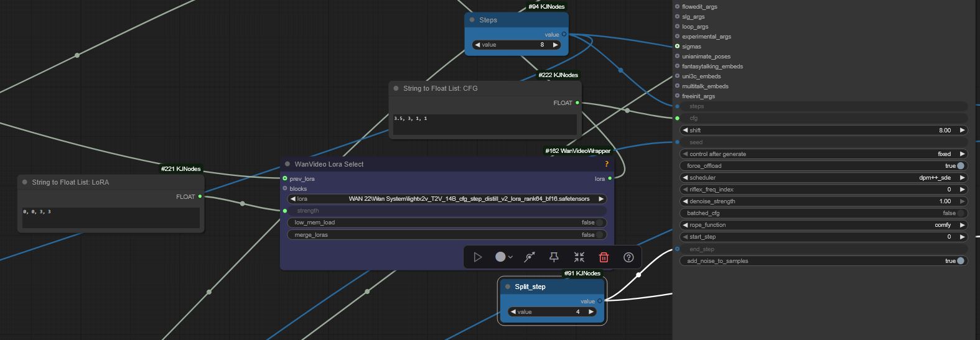This screenshot has height=340, width=980.
Task: Increase start_step with right arrow
Action: pyautogui.click(x=962, y=237)
